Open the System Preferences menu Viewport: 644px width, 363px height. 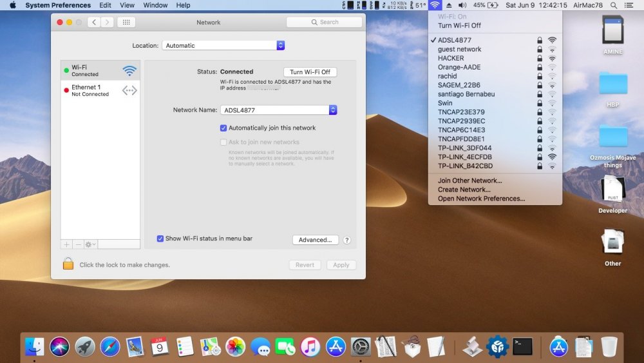58,5
